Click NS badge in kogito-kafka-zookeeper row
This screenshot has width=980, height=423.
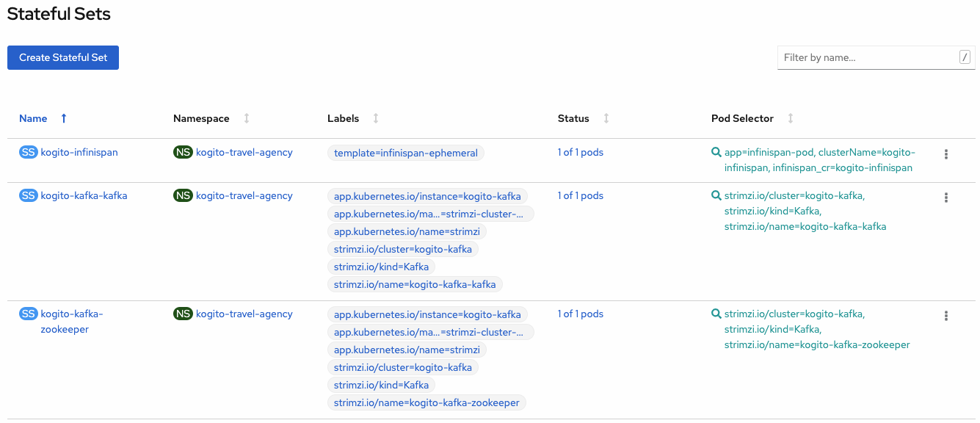pos(183,314)
